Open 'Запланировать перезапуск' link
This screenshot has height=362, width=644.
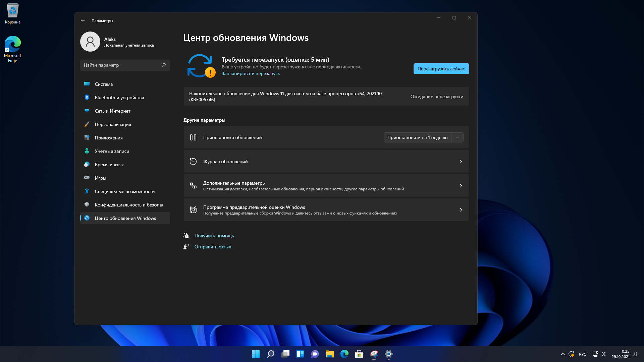click(251, 74)
